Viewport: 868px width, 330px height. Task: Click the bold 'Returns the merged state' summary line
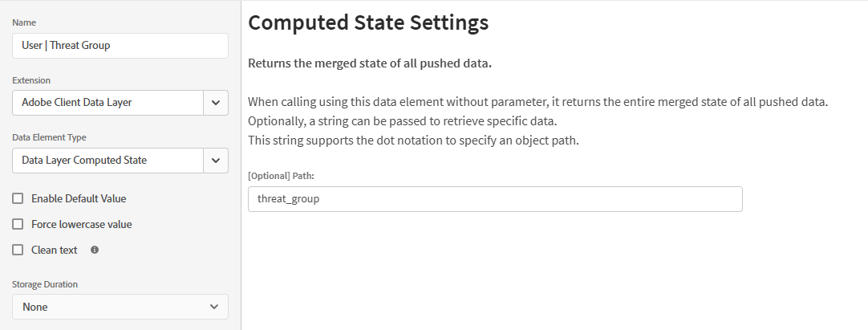click(x=370, y=63)
